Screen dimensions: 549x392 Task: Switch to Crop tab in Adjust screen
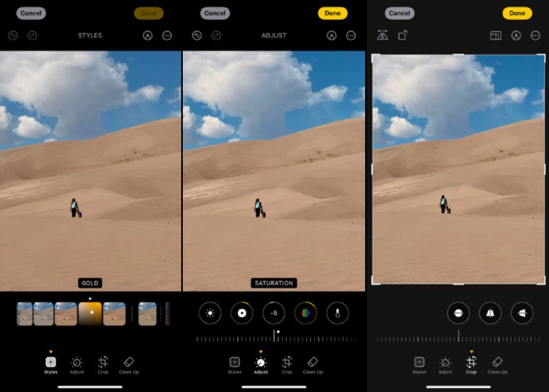click(x=287, y=365)
